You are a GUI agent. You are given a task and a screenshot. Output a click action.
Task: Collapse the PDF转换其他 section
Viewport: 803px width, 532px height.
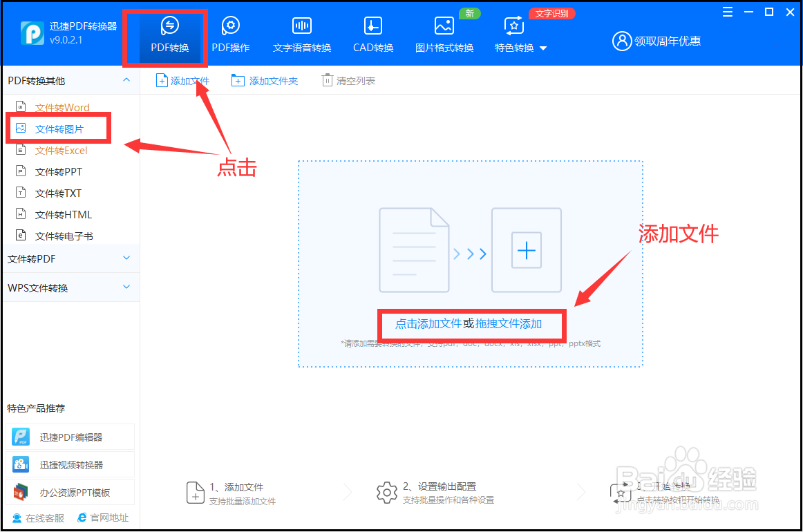click(x=126, y=80)
